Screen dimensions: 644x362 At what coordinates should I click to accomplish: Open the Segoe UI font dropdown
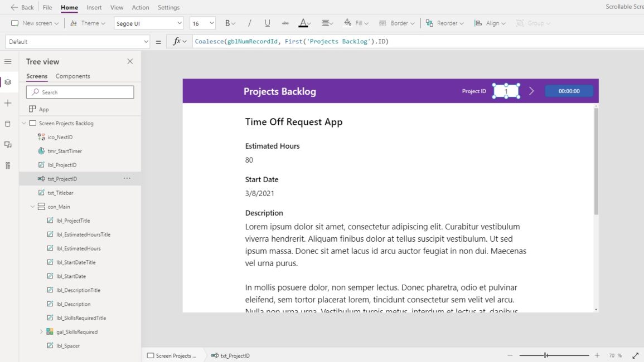[x=148, y=23]
